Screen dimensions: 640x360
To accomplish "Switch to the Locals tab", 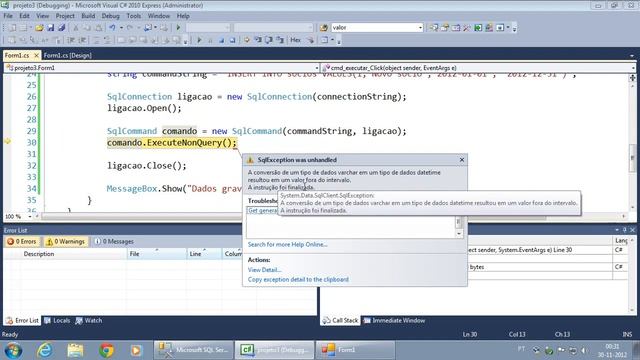I will [57, 321].
